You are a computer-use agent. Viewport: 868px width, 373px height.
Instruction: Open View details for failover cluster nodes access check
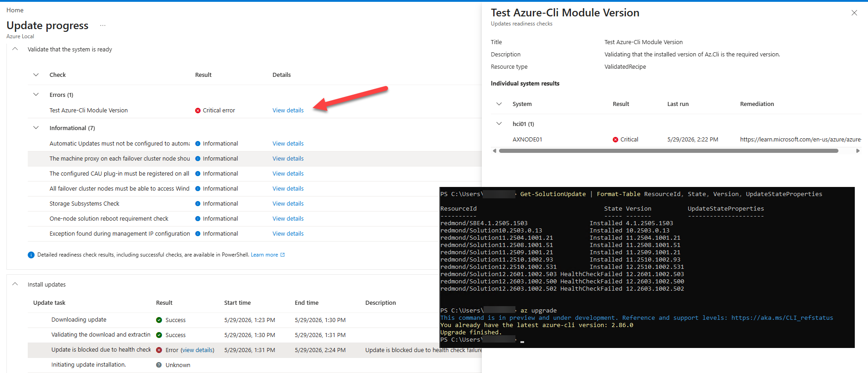point(288,188)
